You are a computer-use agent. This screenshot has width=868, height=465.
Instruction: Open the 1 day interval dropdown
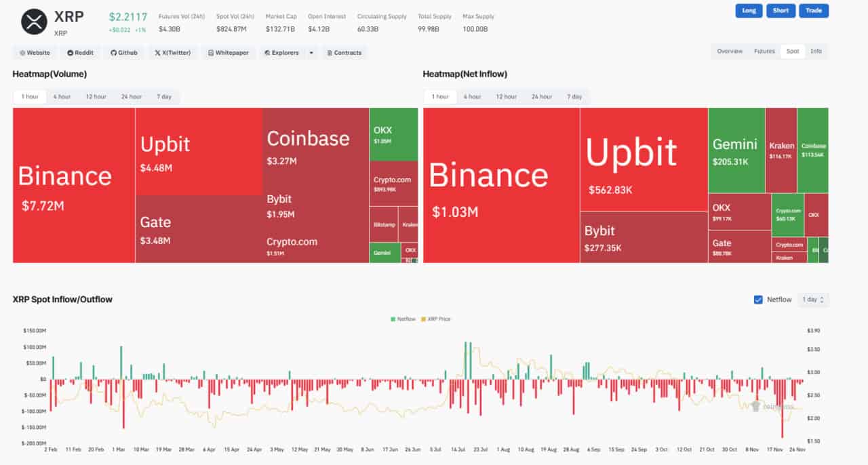click(x=813, y=300)
